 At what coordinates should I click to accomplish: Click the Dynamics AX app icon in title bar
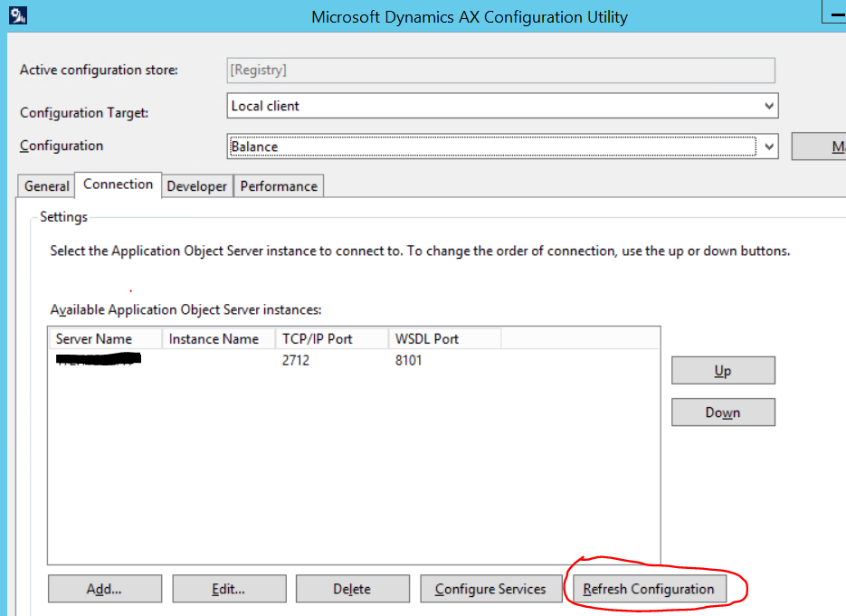click(x=18, y=15)
